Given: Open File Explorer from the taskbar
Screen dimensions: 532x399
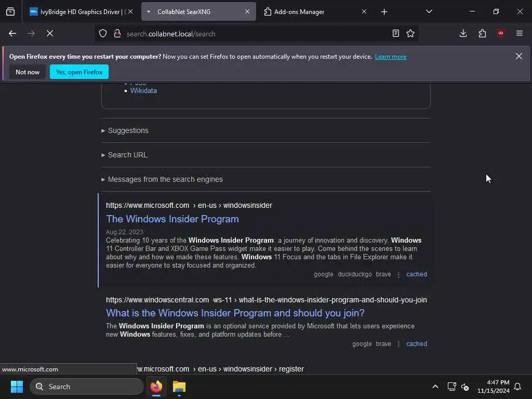Looking at the screenshot, I should click(179, 387).
